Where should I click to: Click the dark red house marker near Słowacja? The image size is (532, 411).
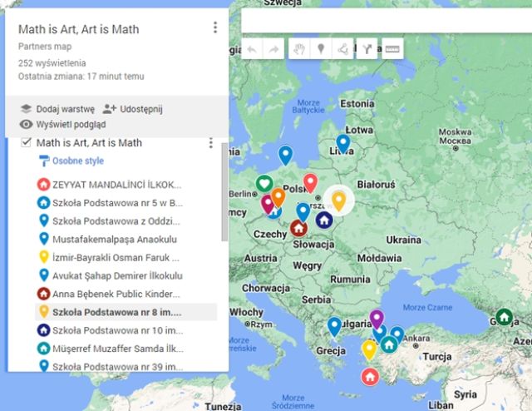(x=298, y=228)
